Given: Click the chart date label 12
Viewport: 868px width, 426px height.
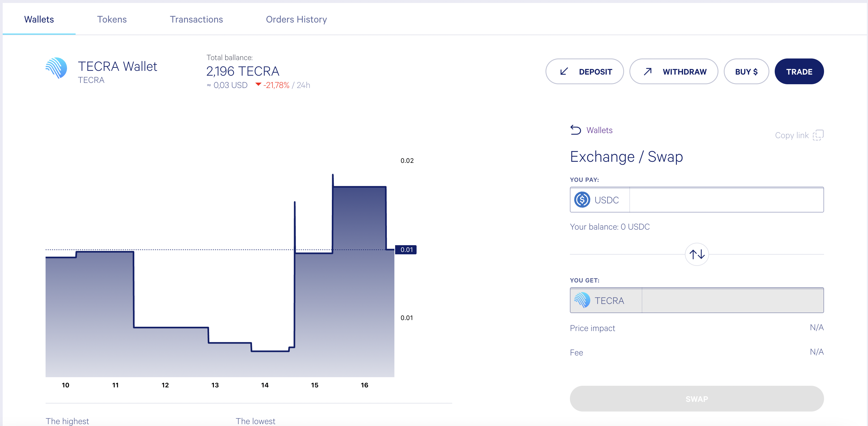Looking at the screenshot, I should click(165, 385).
